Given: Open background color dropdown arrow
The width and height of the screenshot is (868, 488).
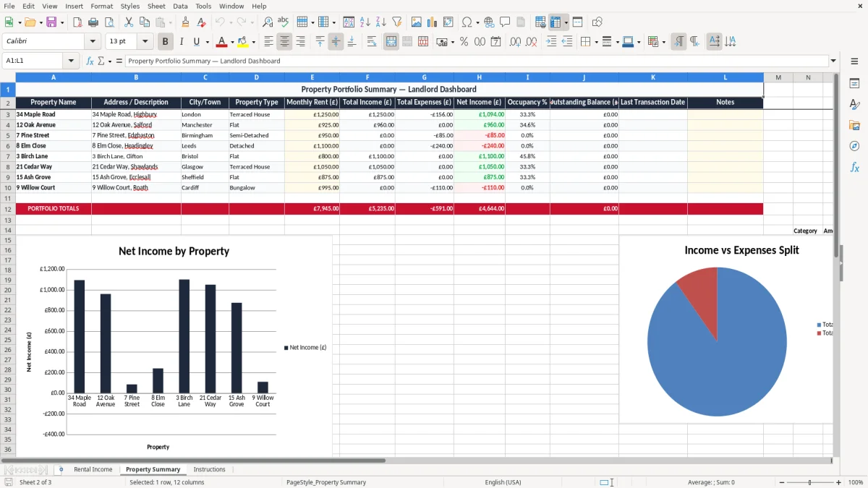Looking at the screenshot, I should click(252, 42).
